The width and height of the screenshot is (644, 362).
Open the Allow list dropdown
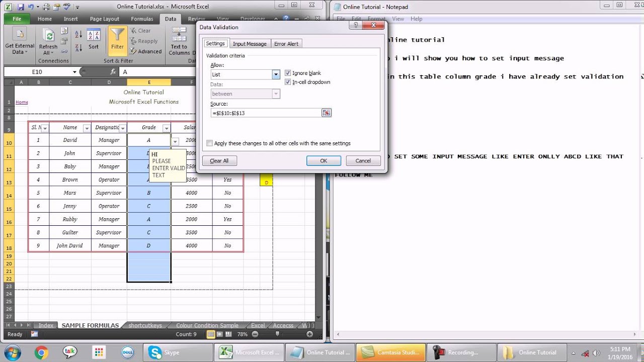point(276,74)
